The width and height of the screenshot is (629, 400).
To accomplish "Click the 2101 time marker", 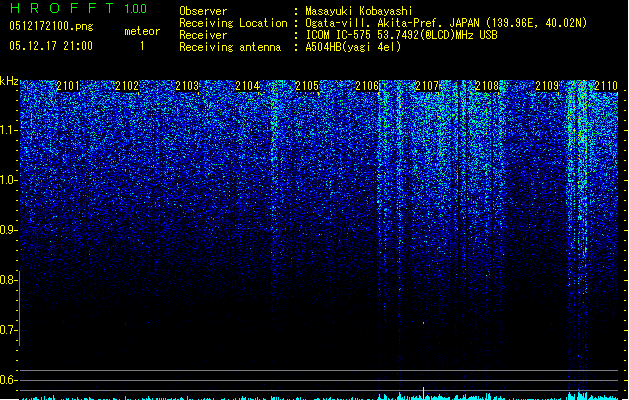I will tap(68, 86).
